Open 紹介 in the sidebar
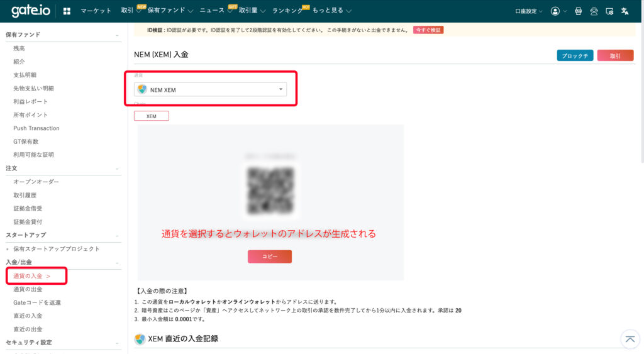 (19, 62)
